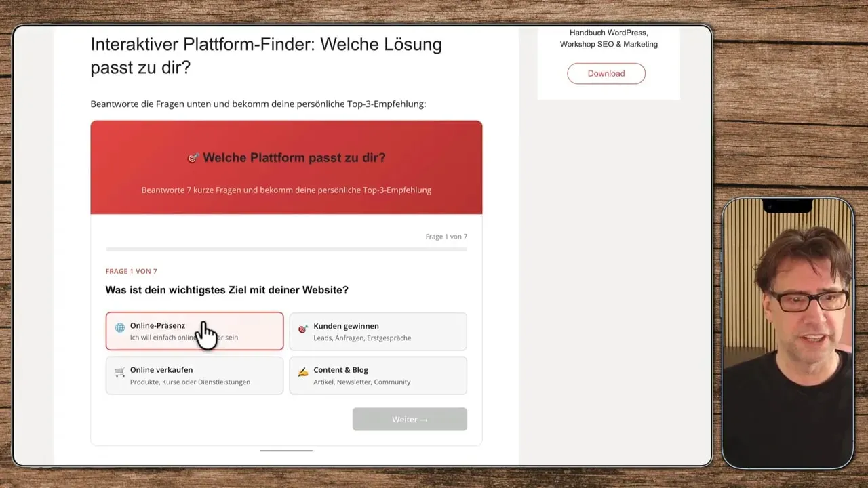Click the drag handle below the quiz
The height and width of the screenshot is (488, 868).
click(x=286, y=449)
